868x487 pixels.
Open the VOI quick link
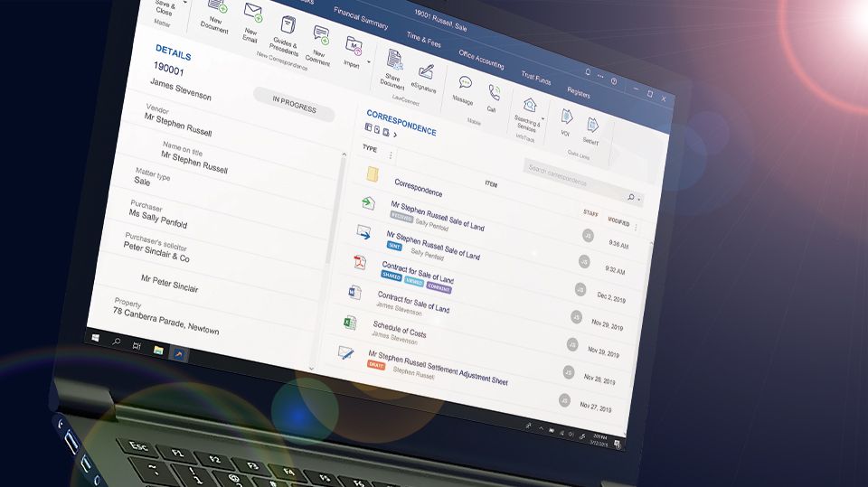567,117
